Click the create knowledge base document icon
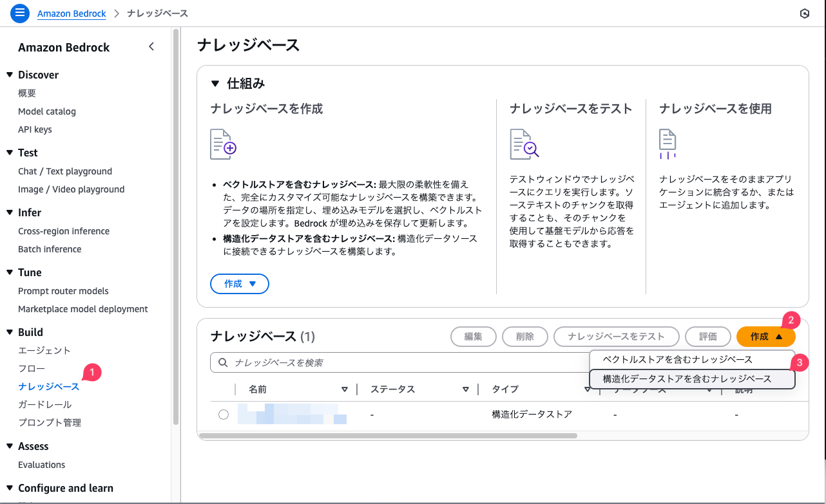 tap(224, 144)
